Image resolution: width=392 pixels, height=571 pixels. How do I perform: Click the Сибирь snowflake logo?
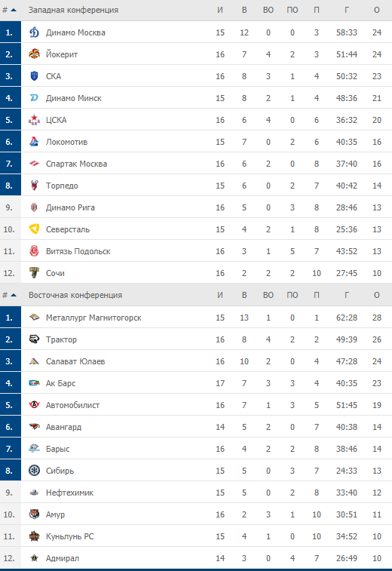(34, 471)
